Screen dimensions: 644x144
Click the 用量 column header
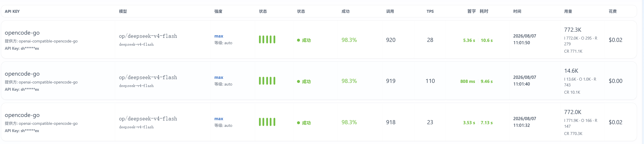coord(568,11)
